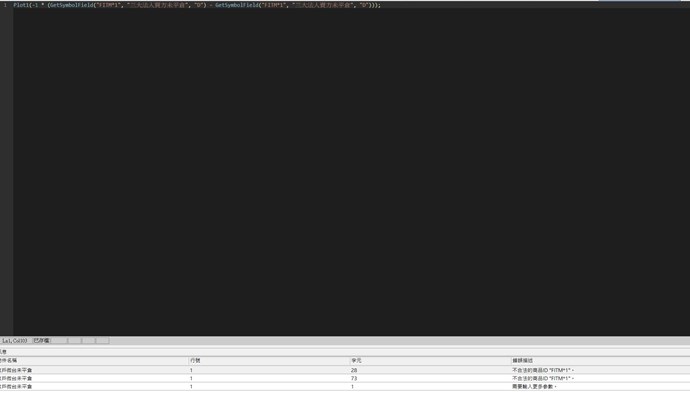Image resolution: width=690 pixels, height=400 pixels.
Task: Click the line 1 code starting with Plot1
Action: pos(197,5)
